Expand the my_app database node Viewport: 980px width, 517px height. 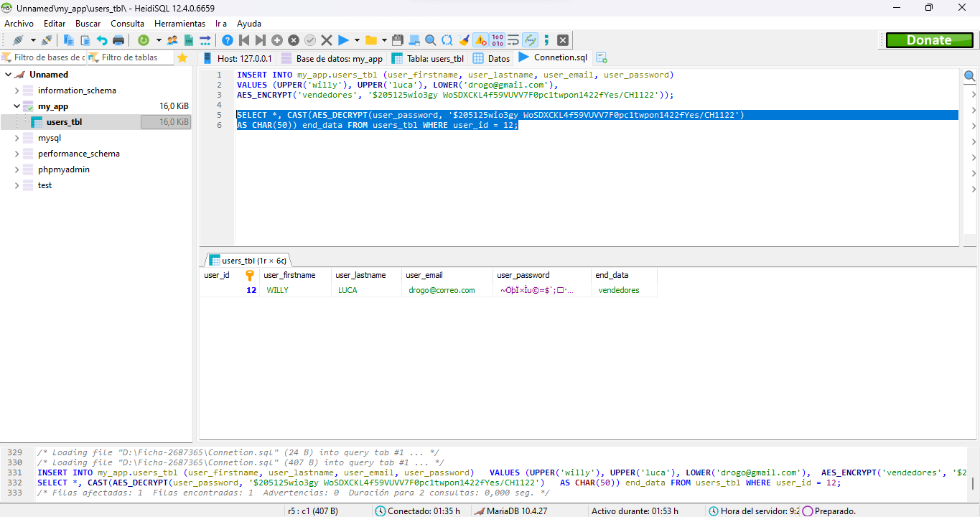click(17, 106)
